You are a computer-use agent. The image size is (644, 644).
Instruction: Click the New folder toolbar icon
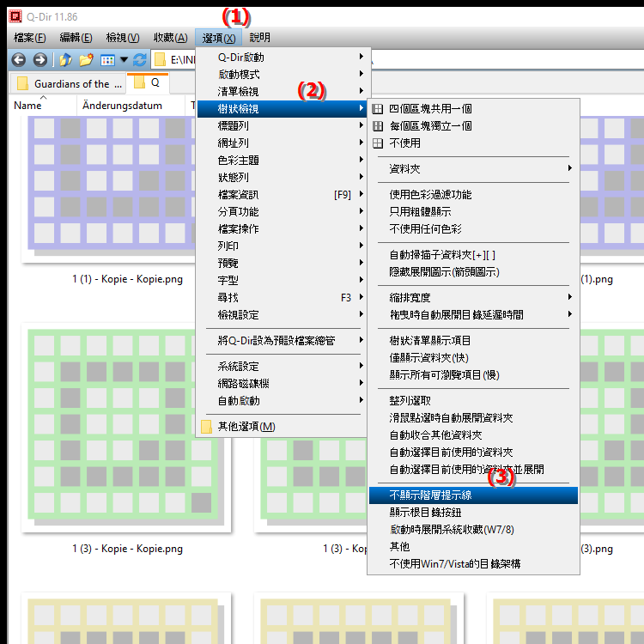coord(86,60)
